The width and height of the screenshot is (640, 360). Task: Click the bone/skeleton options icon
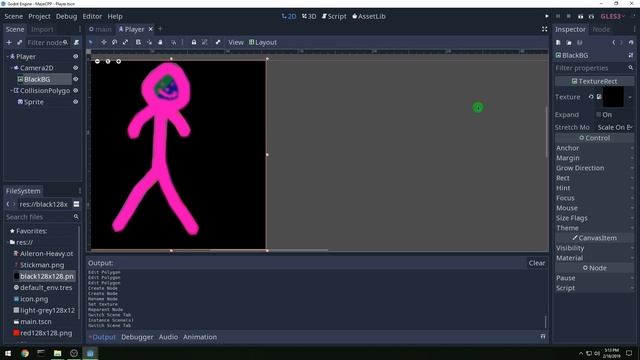[218, 42]
